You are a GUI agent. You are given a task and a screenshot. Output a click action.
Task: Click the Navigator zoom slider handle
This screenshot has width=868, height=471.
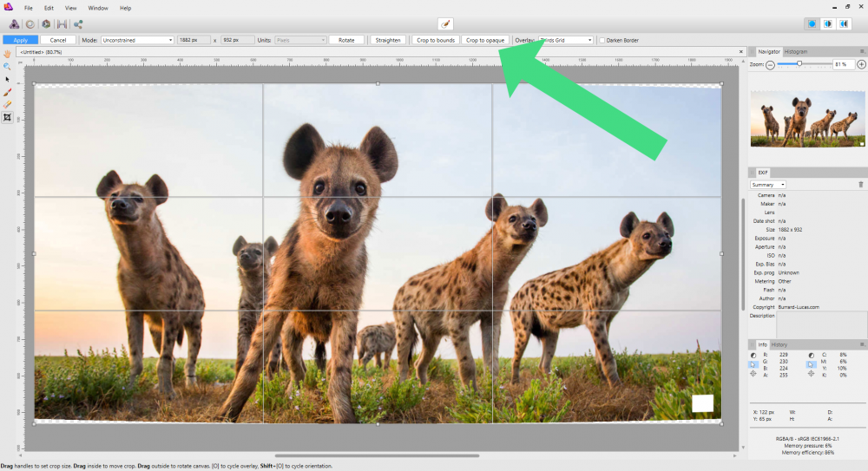click(x=799, y=64)
